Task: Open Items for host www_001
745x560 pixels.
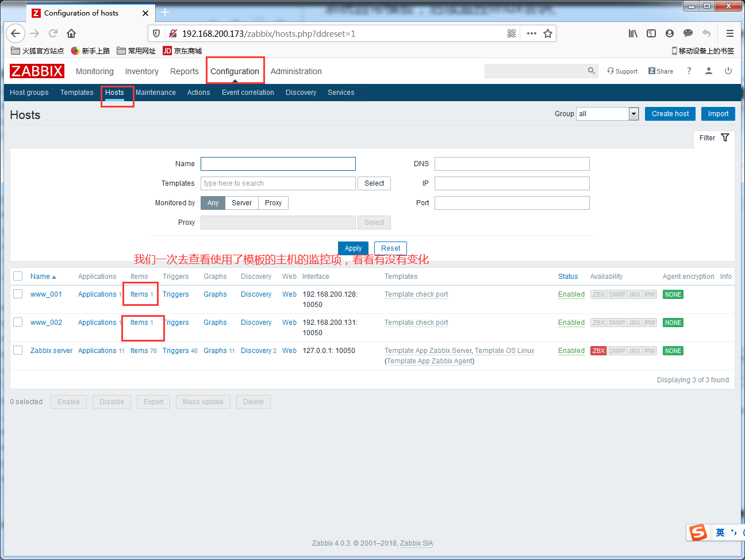Action: 139,294
